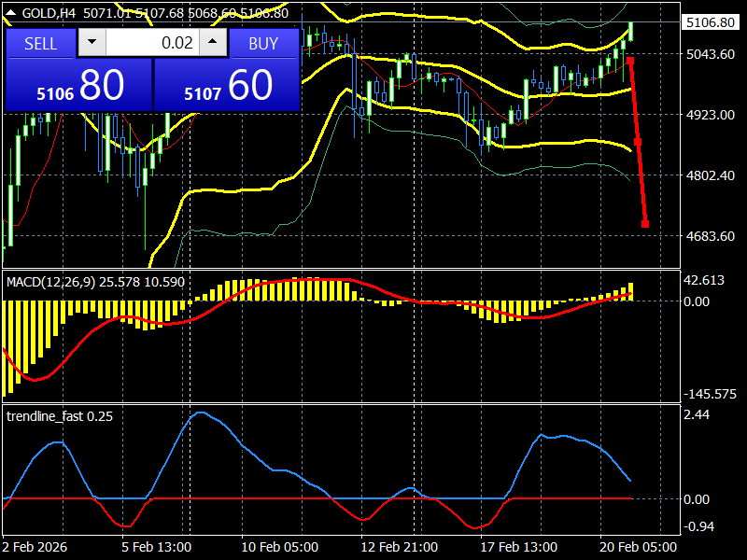The height and width of the screenshot is (560, 747).
Task: Click time axis label 17 Feb 13:00
Action: 519,547
